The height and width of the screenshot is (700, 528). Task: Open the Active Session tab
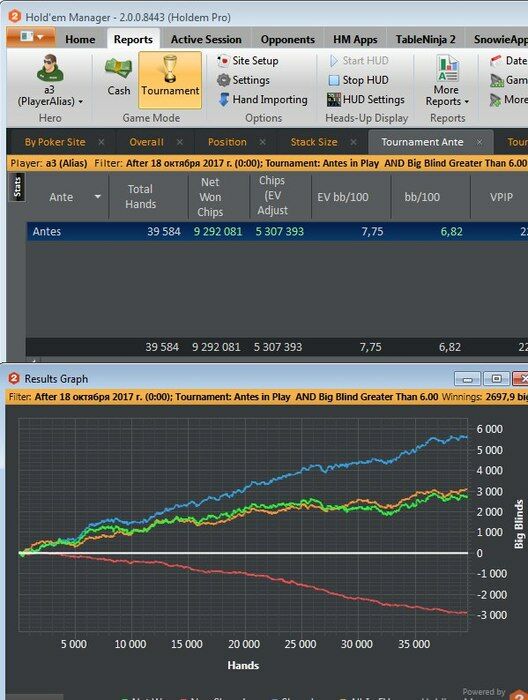206,39
